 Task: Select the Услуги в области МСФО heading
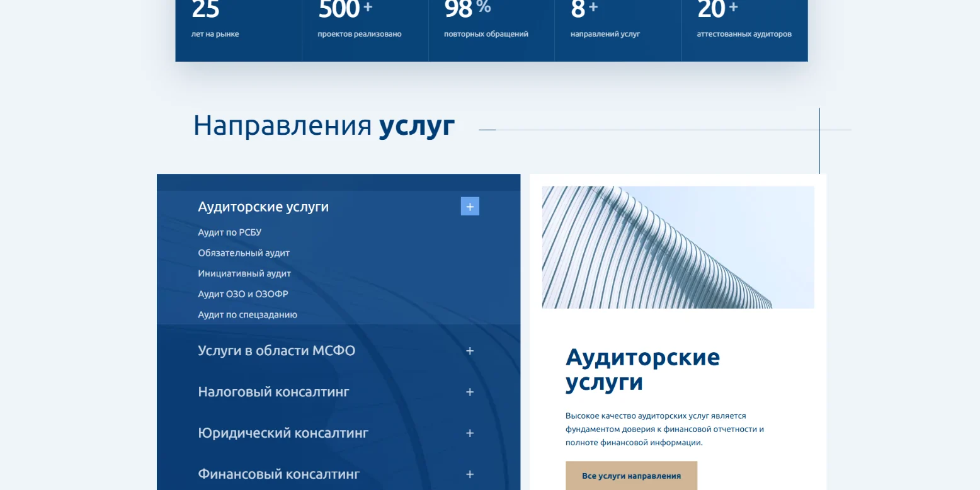pyautogui.click(x=276, y=351)
